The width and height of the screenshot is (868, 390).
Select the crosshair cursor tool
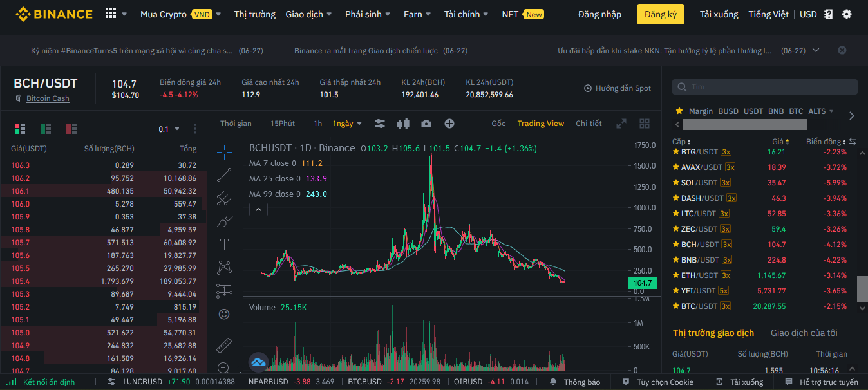224,152
